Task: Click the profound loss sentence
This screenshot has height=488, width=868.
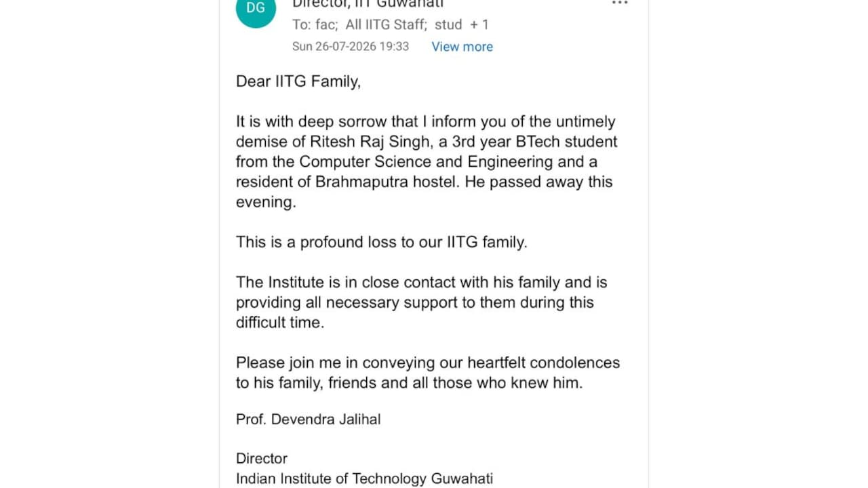Action: click(382, 242)
